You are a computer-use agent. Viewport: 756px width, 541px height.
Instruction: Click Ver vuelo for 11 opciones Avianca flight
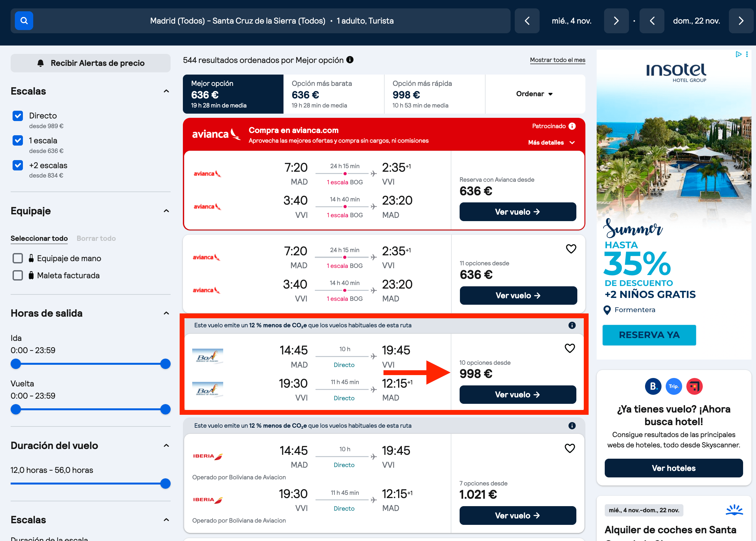[518, 295]
